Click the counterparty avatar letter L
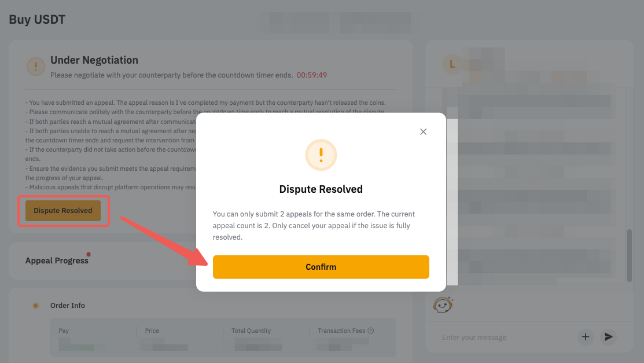Viewport: 644px width, 363px height. [452, 64]
